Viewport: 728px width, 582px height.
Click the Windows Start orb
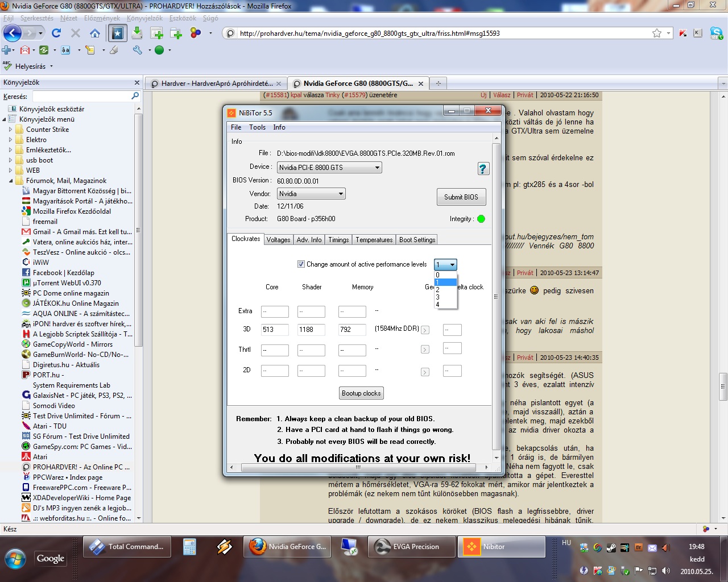(x=15, y=559)
